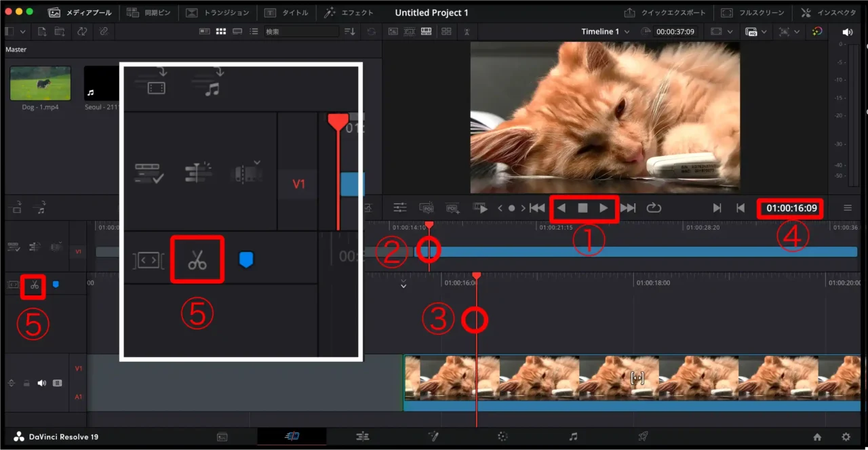868x450 pixels.
Task: Select the Dog - 1.mp4 thumbnail
Action: [40, 84]
